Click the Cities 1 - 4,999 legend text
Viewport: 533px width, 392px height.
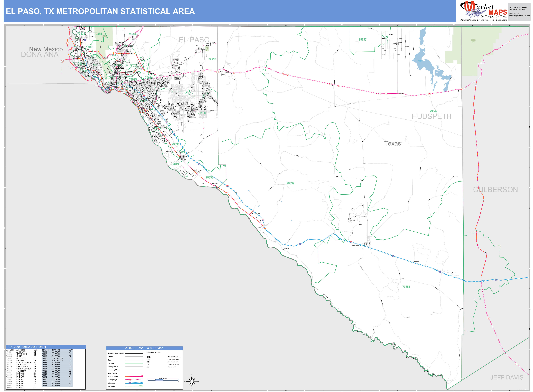point(172,367)
